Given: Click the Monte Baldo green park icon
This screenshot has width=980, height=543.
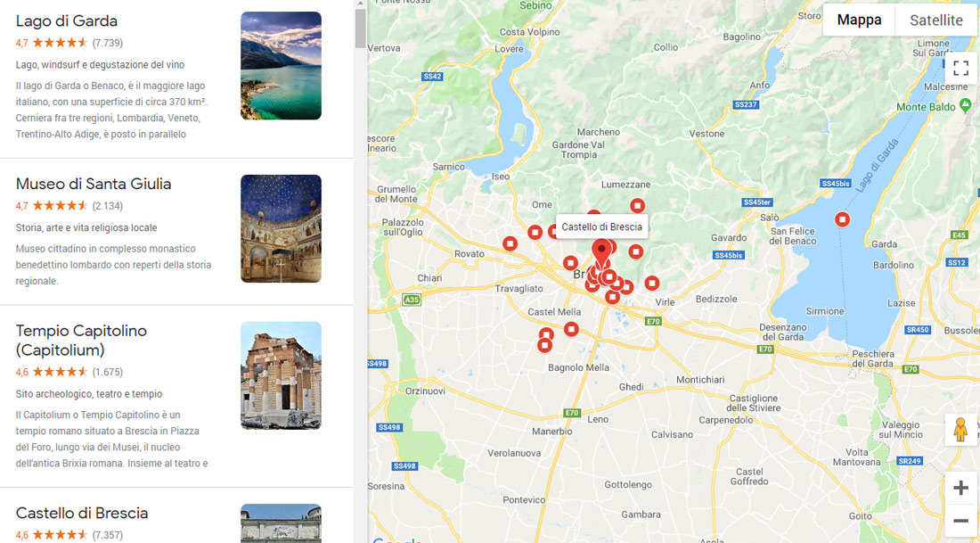Looking at the screenshot, I should [x=965, y=104].
